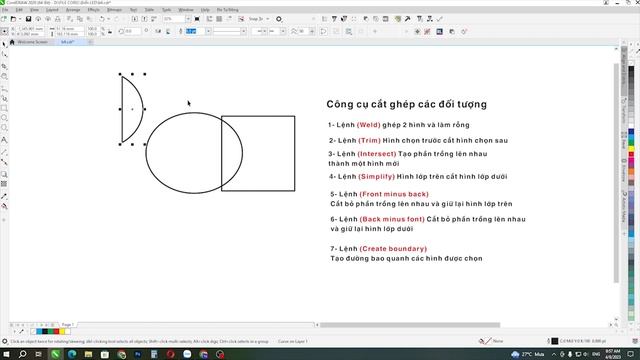
Task: Toggle show grid in the toolbar
Action: 219,19
